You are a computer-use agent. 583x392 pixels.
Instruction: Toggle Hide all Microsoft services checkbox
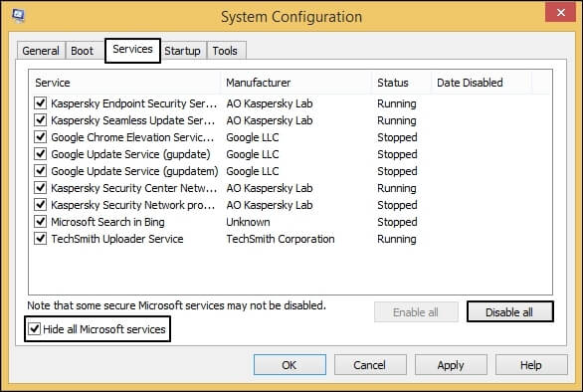tap(35, 328)
